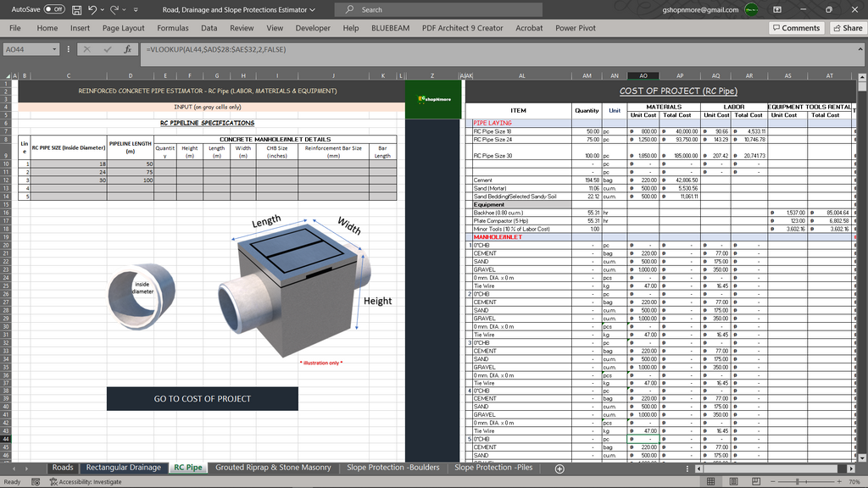Click the Search box in title bar

(438, 9)
